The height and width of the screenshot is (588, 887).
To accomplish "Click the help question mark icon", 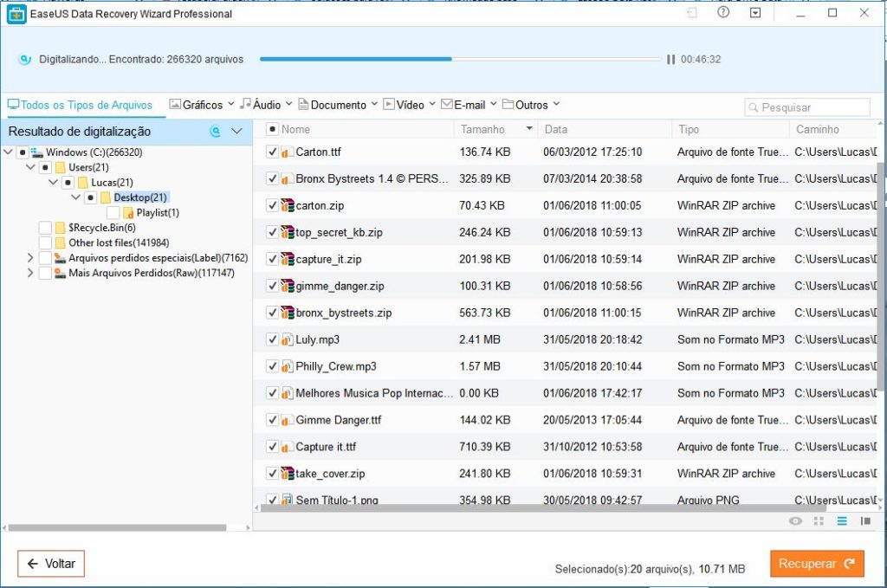I will click(x=723, y=13).
